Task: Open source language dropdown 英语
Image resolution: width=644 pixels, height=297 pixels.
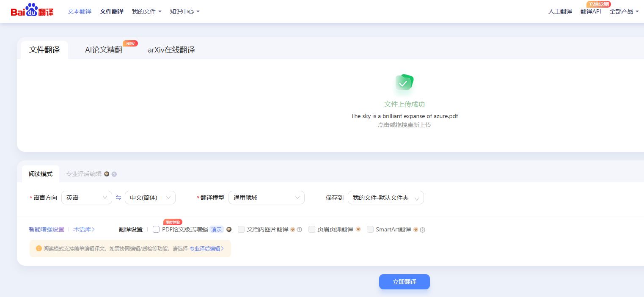Action: click(87, 198)
